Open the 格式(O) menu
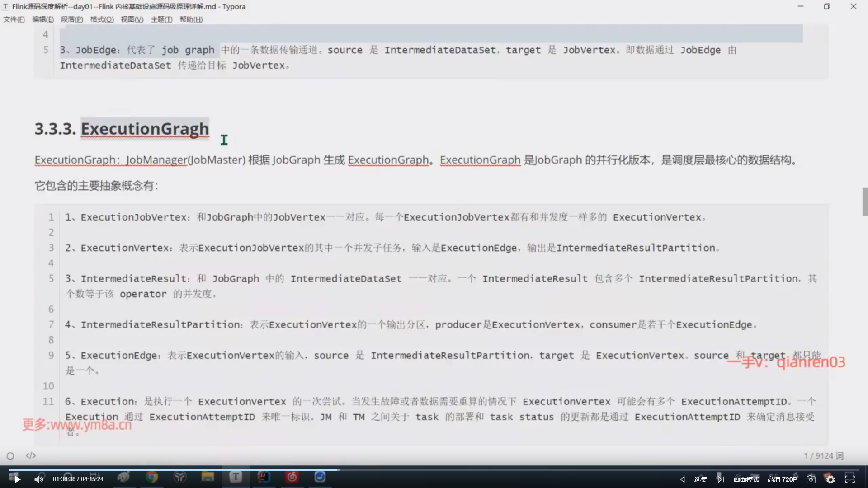This screenshot has height=488, width=868. point(102,19)
